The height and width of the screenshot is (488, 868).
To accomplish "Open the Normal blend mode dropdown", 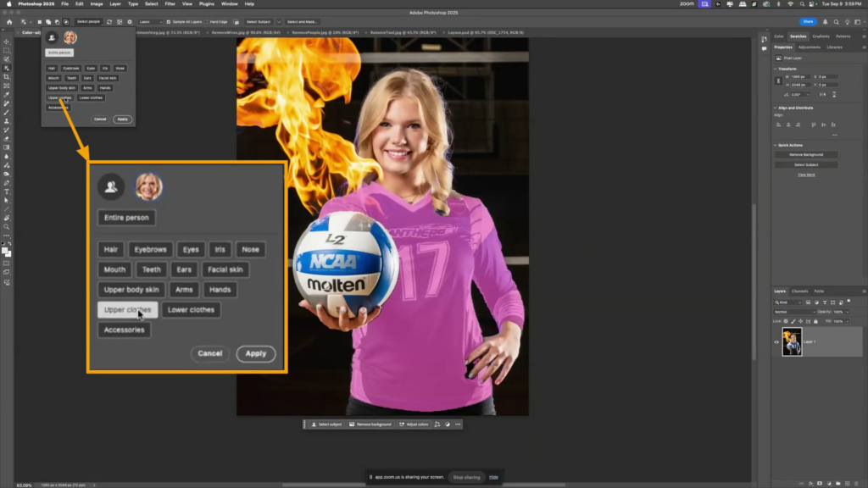I will [795, 312].
